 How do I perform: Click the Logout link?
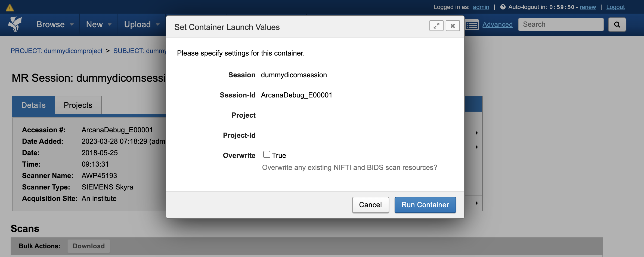[615, 7]
